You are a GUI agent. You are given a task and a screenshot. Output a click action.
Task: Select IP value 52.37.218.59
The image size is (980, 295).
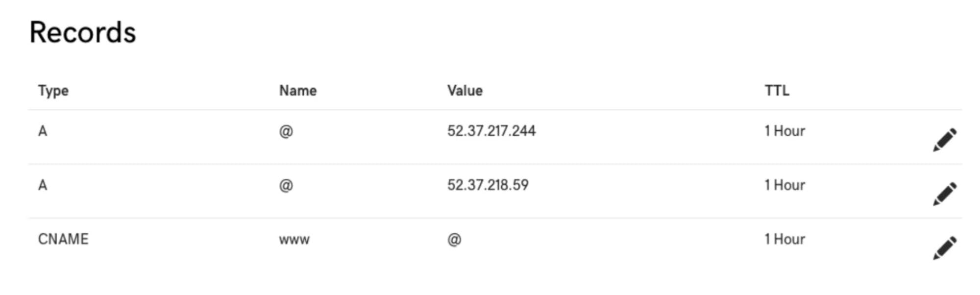pos(488,185)
